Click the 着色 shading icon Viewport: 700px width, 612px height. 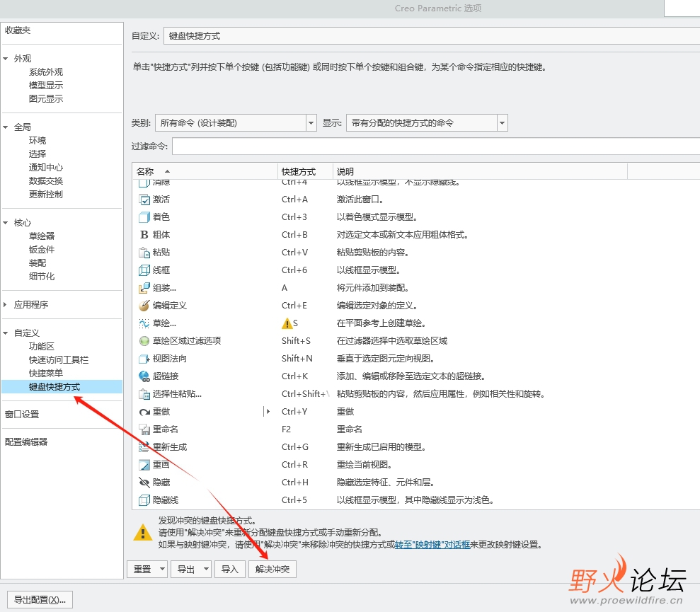144,217
